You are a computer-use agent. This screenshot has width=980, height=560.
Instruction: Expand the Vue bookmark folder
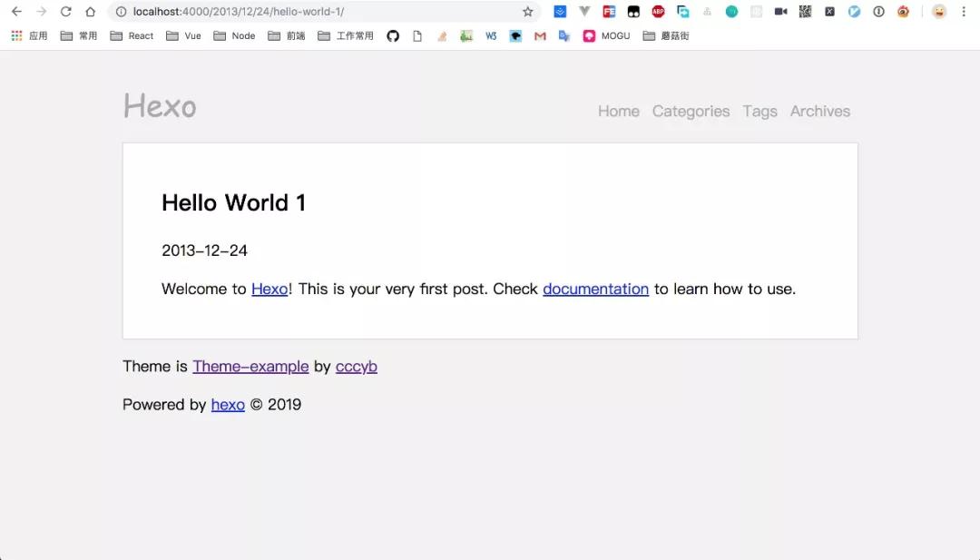tap(183, 35)
